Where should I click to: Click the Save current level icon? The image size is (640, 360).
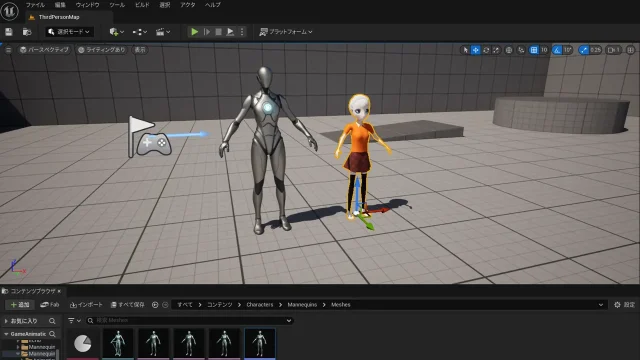[x=9, y=32]
